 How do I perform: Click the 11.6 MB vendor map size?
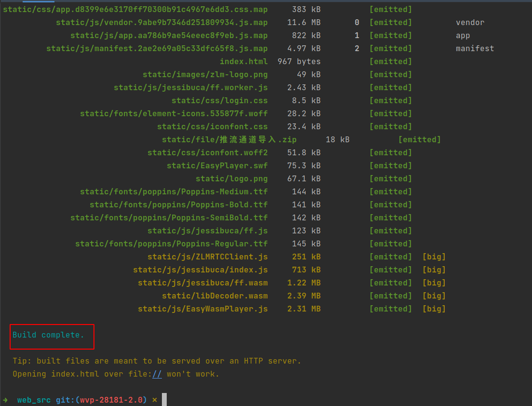[304, 23]
